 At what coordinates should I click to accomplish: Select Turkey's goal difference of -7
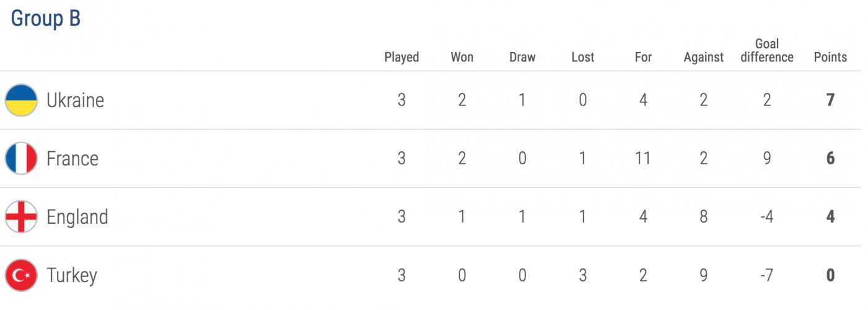767,275
